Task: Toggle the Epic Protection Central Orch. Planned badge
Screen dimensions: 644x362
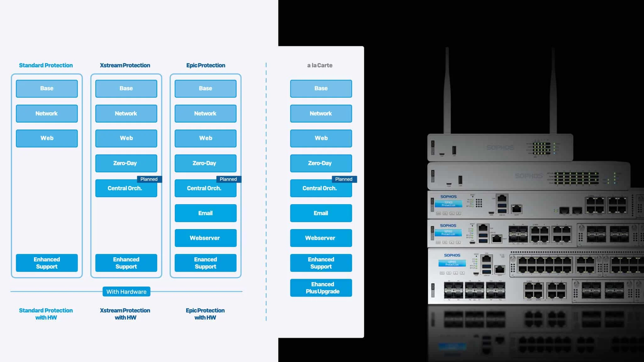Action: [228, 179]
